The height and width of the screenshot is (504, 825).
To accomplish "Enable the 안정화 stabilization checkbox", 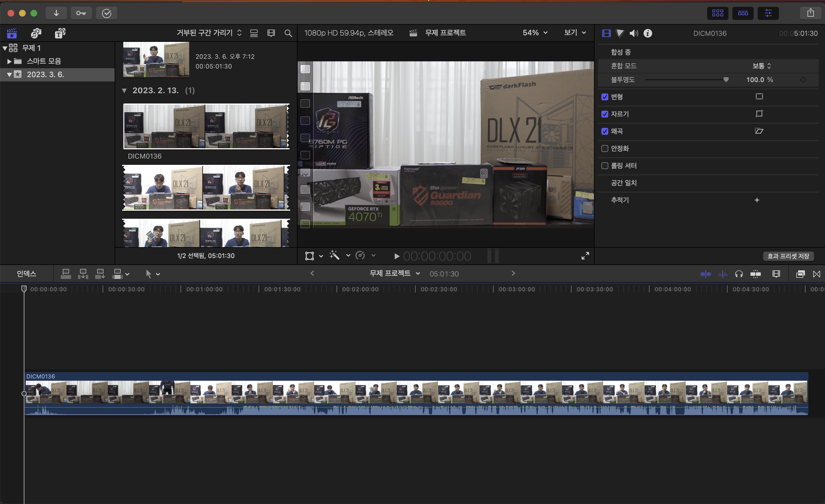I will (605, 148).
